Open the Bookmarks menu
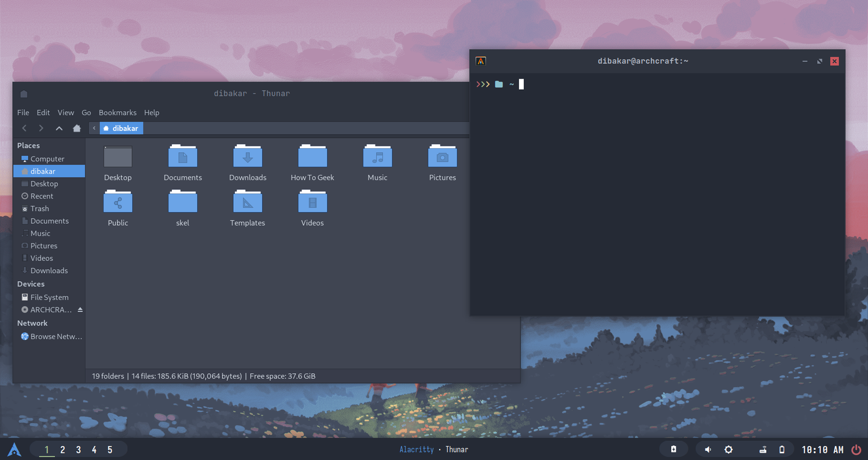The width and height of the screenshot is (868, 460). (117, 113)
